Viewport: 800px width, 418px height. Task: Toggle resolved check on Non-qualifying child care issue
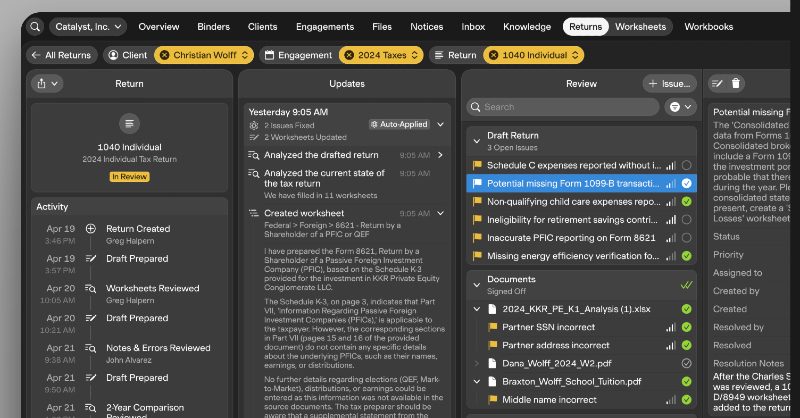(686, 202)
